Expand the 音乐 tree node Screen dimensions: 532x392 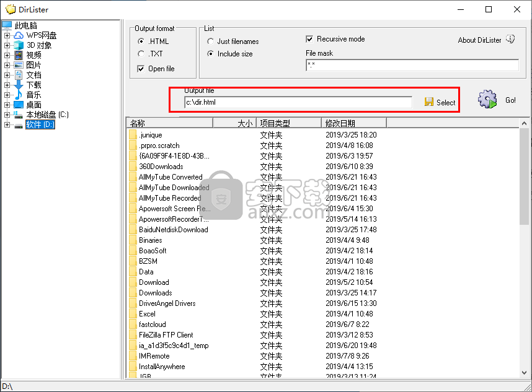click(x=7, y=95)
